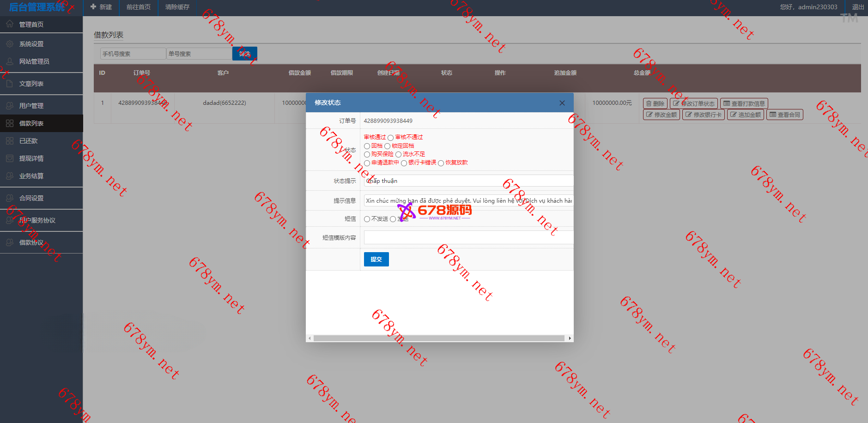Select the 购买保险 status radio button
The width and height of the screenshot is (868, 423).
pyautogui.click(x=367, y=155)
